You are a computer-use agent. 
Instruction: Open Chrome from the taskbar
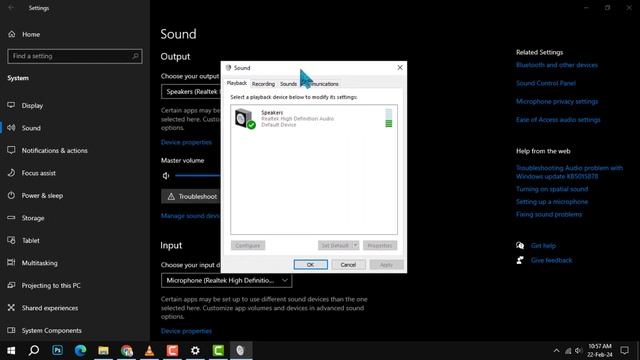coord(127,350)
